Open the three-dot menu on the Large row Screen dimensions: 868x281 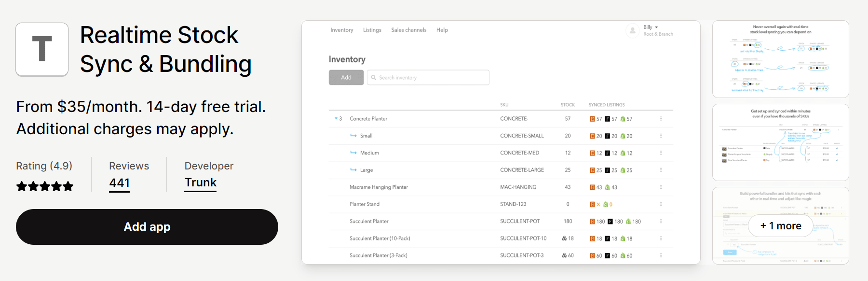(661, 170)
